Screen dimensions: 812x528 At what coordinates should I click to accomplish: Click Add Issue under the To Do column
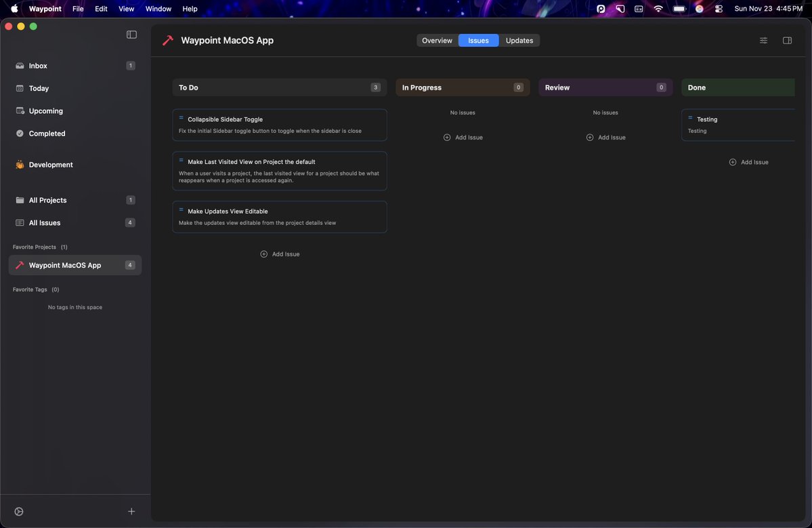pos(280,254)
